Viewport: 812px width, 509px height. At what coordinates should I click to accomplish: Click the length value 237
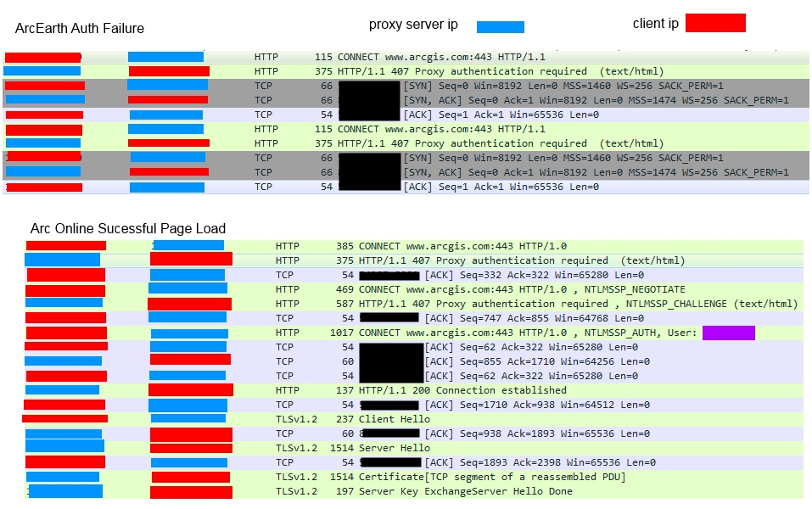344,419
